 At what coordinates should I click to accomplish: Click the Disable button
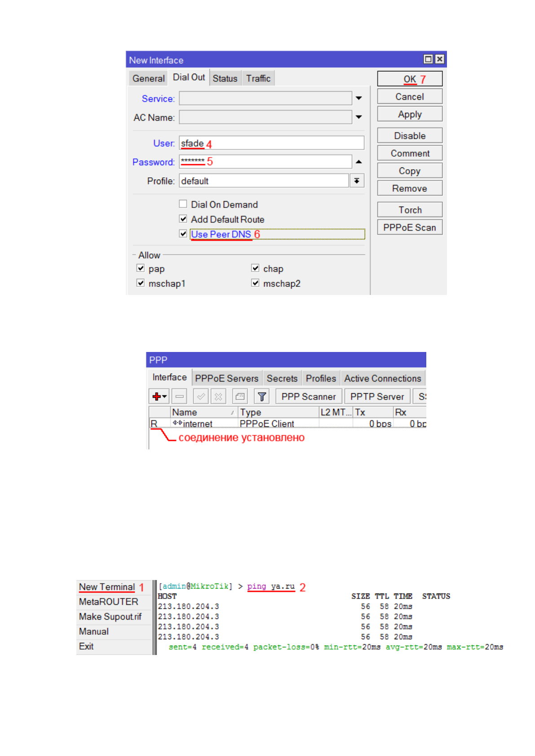click(x=410, y=136)
